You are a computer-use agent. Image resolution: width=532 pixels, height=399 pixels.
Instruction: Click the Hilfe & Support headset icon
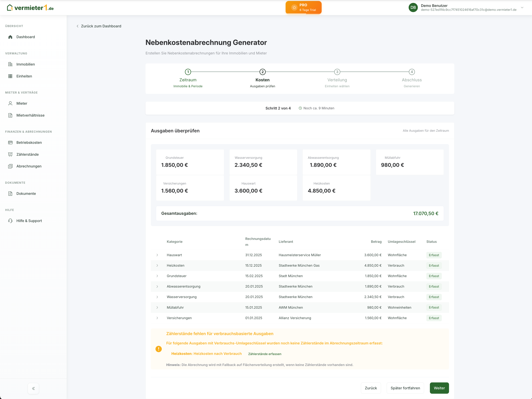coord(10,221)
